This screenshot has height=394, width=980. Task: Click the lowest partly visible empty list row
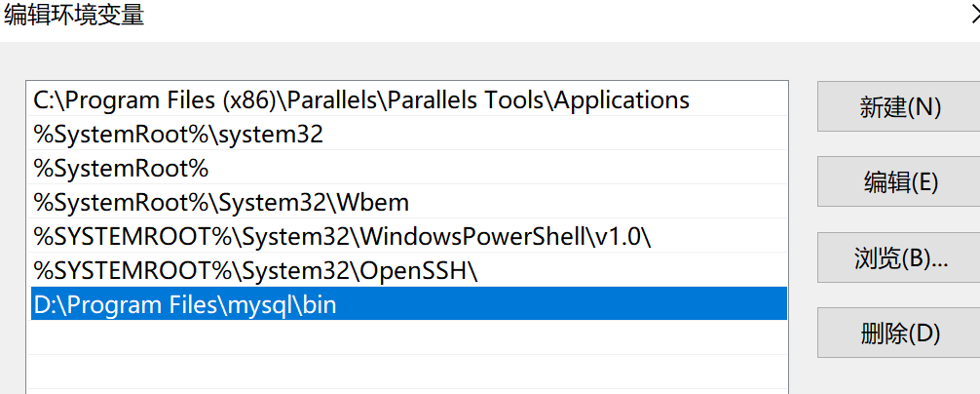coord(407,391)
